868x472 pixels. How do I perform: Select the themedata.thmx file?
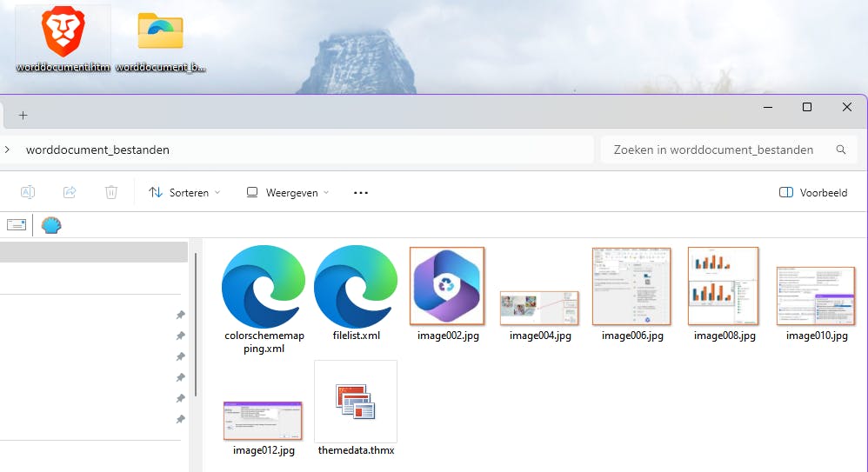pos(356,409)
